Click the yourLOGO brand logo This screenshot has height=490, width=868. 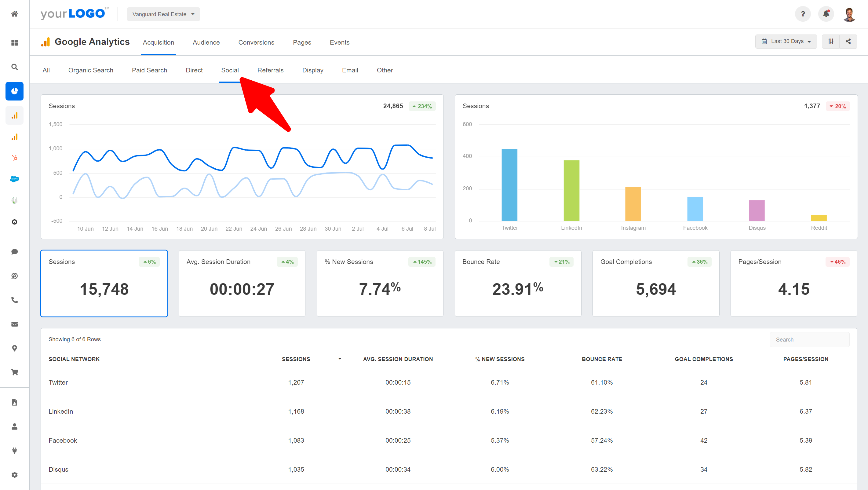[75, 14]
